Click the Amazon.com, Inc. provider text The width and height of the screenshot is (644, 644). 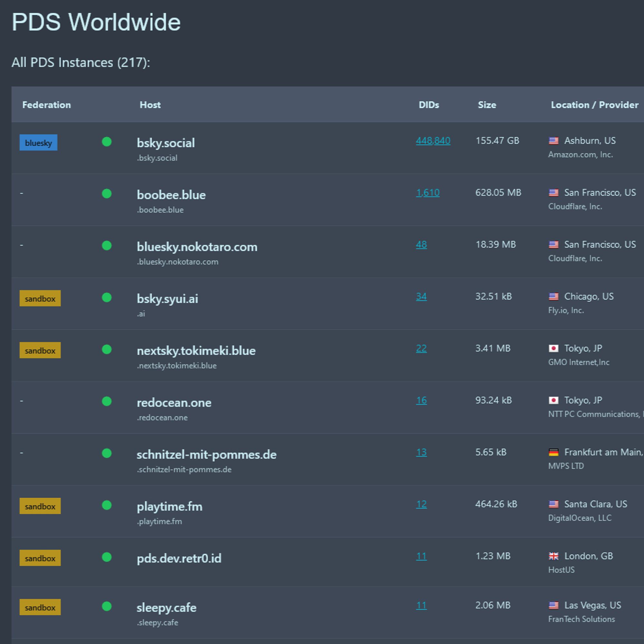[x=581, y=155]
